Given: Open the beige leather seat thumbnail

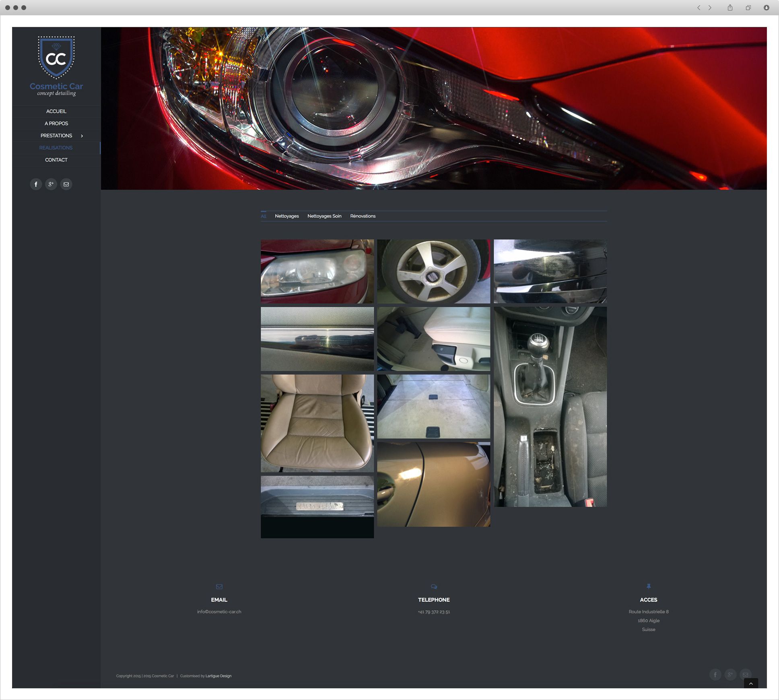Looking at the screenshot, I should point(317,423).
